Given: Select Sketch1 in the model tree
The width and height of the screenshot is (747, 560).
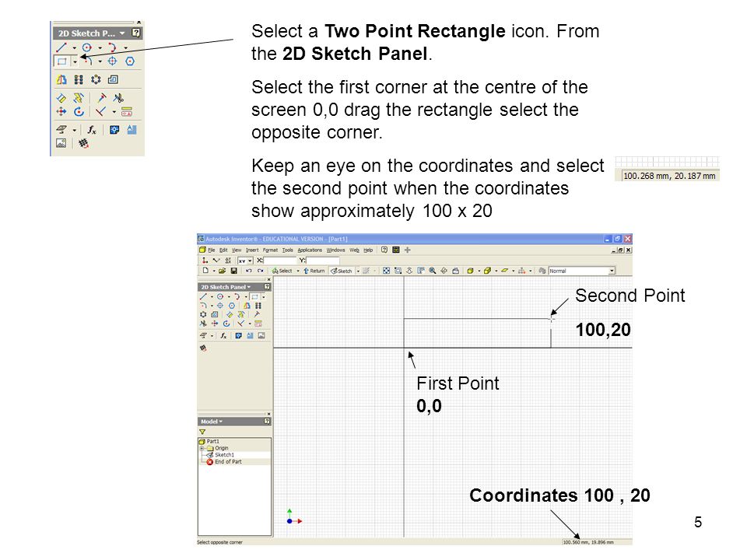Looking at the screenshot, I should click(x=224, y=455).
